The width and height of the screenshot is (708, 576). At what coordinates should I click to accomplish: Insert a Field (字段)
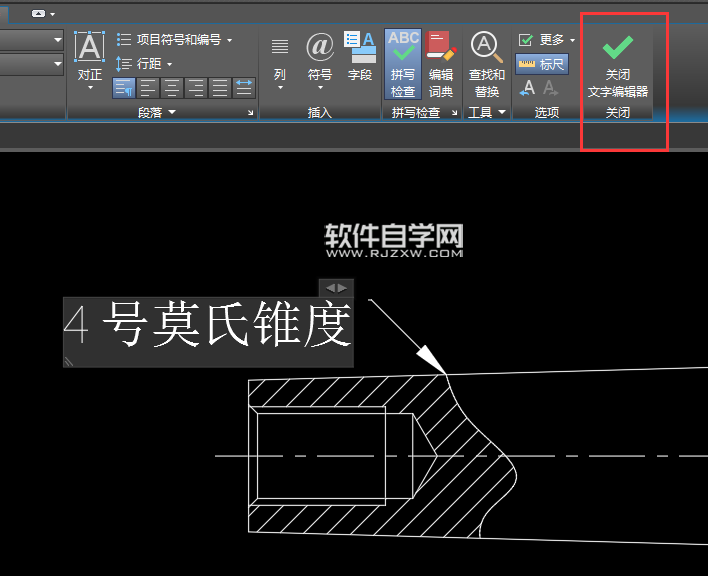(x=360, y=56)
